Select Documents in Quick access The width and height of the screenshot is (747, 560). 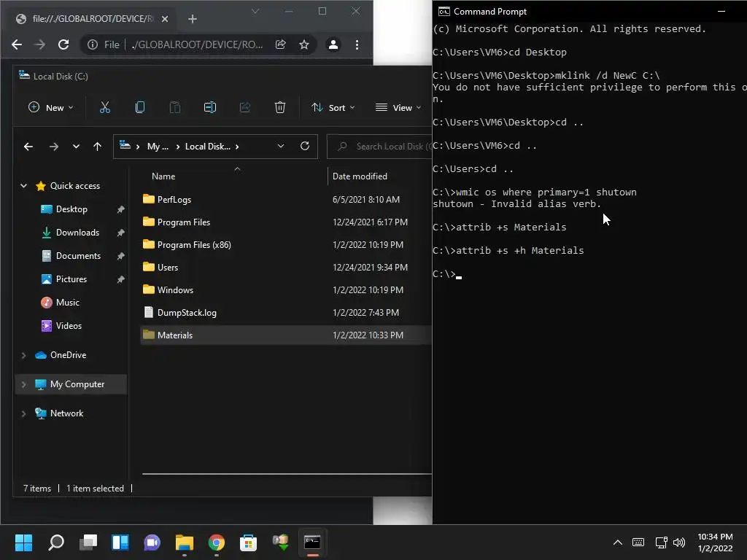[78, 256]
